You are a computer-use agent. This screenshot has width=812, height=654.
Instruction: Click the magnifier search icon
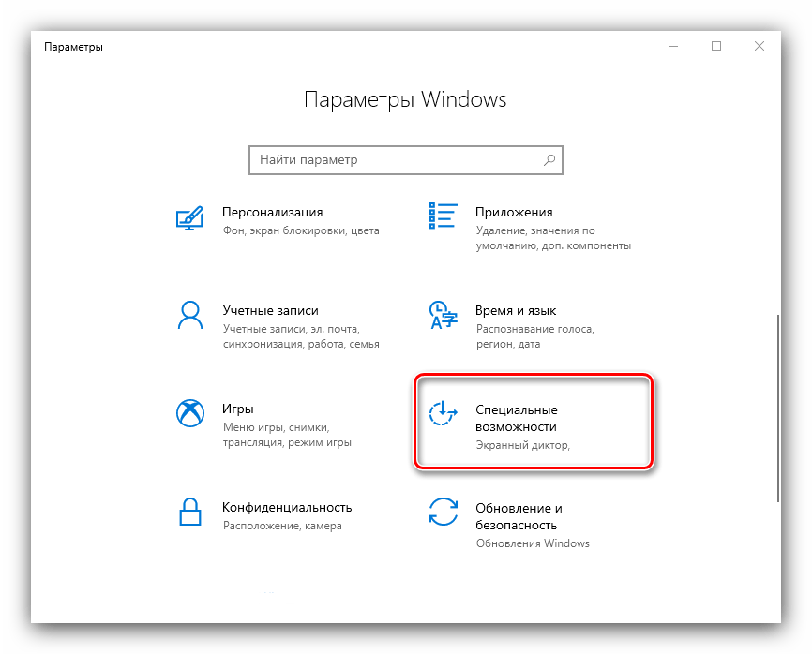[549, 160]
